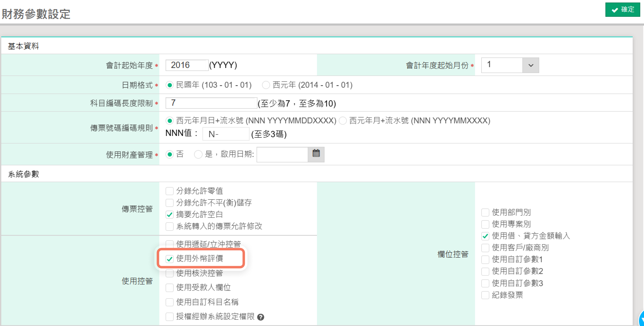
Task: Check the 紀錄發票 checkbox
Action: coord(485,295)
